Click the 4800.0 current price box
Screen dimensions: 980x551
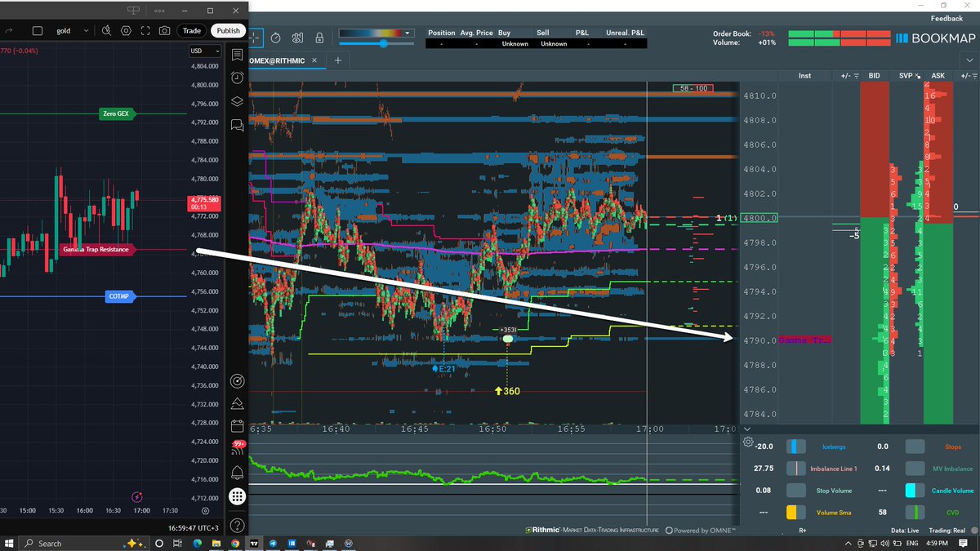(759, 218)
